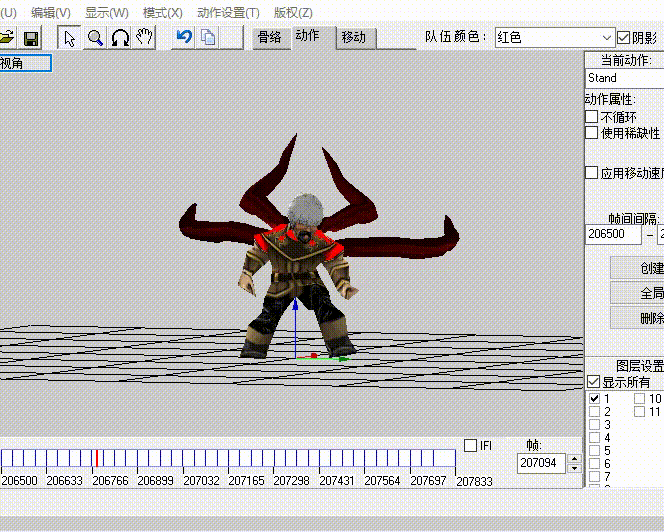
Task: Open the 版权(Z) menu
Action: click(x=293, y=13)
